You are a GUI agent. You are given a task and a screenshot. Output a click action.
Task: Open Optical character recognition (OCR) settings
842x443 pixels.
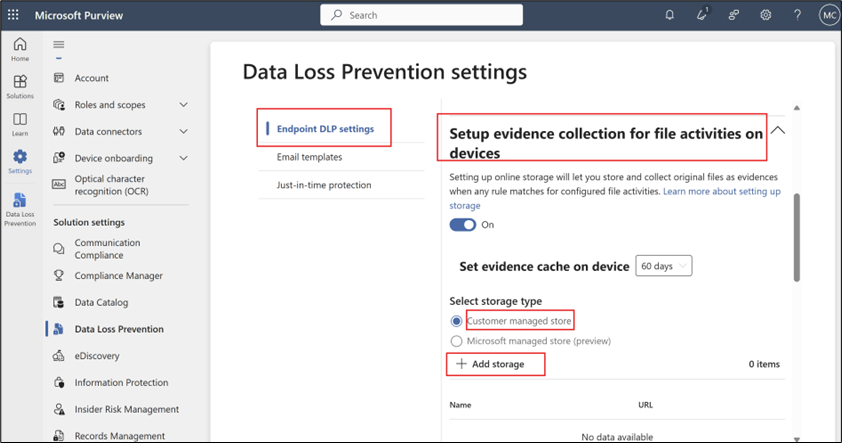click(x=112, y=185)
